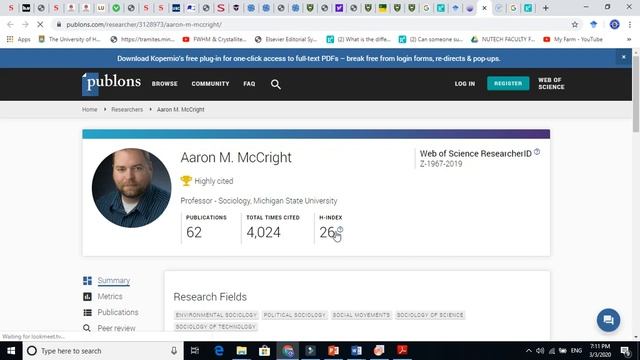Go forward in browser history
640x360 pixels.
click(25, 24)
